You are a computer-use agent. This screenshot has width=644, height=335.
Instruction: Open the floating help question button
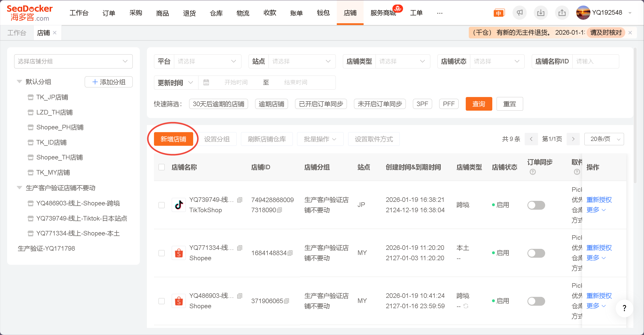click(x=624, y=308)
